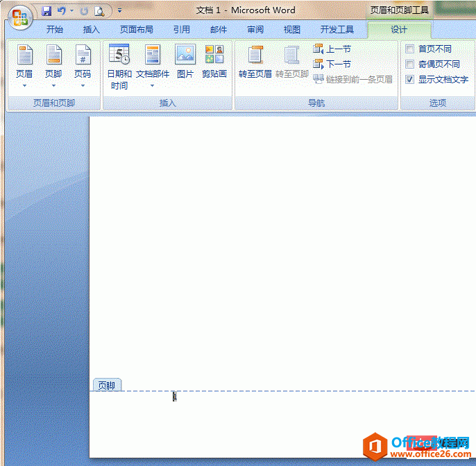Open the 页面布局 tab
This screenshot has height=466, width=476.
click(136, 29)
